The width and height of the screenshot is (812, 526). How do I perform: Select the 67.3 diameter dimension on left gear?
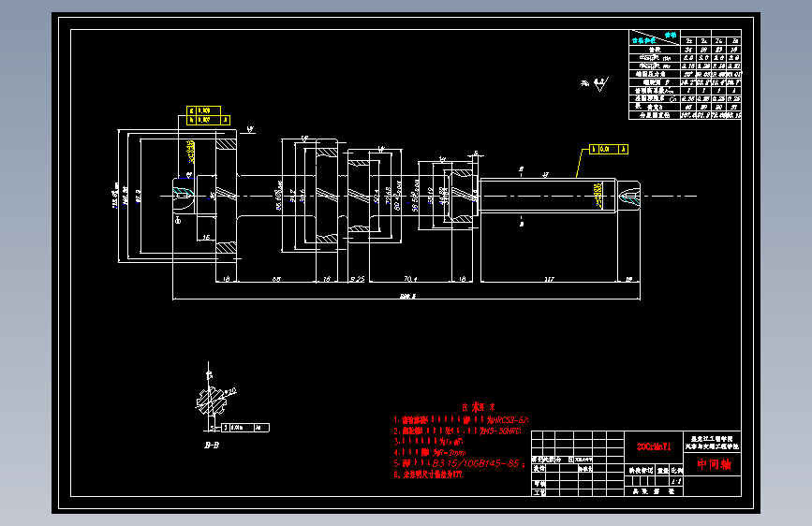[138, 196]
